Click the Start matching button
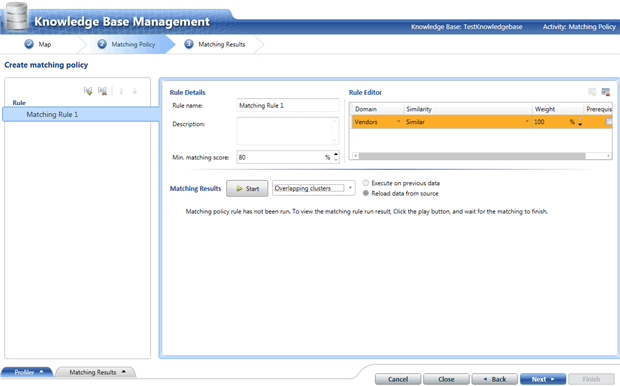Screen dimensions: 620x386 click(247, 189)
